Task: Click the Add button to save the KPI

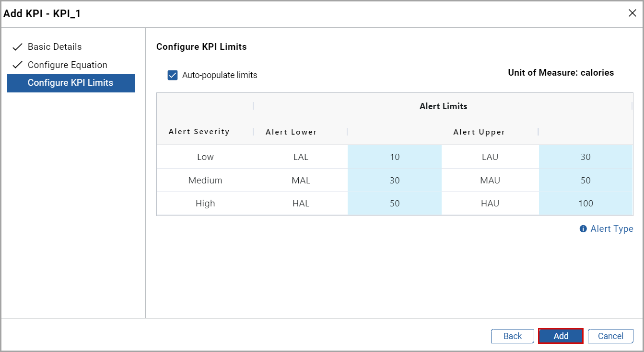Action: coord(561,336)
